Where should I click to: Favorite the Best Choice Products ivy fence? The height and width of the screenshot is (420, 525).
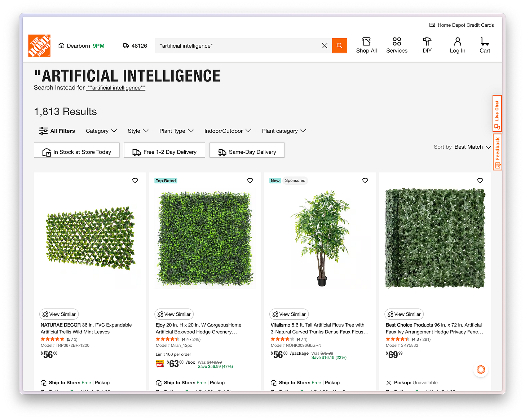pyautogui.click(x=480, y=180)
